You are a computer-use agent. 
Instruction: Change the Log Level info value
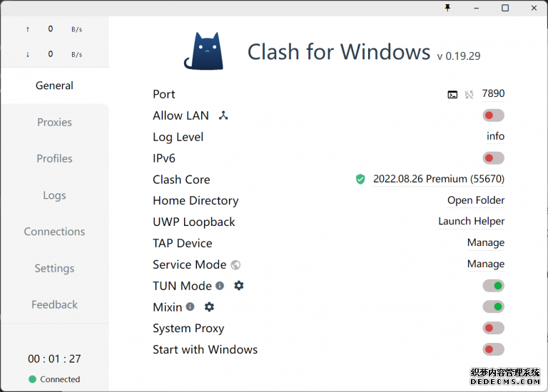coord(495,136)
